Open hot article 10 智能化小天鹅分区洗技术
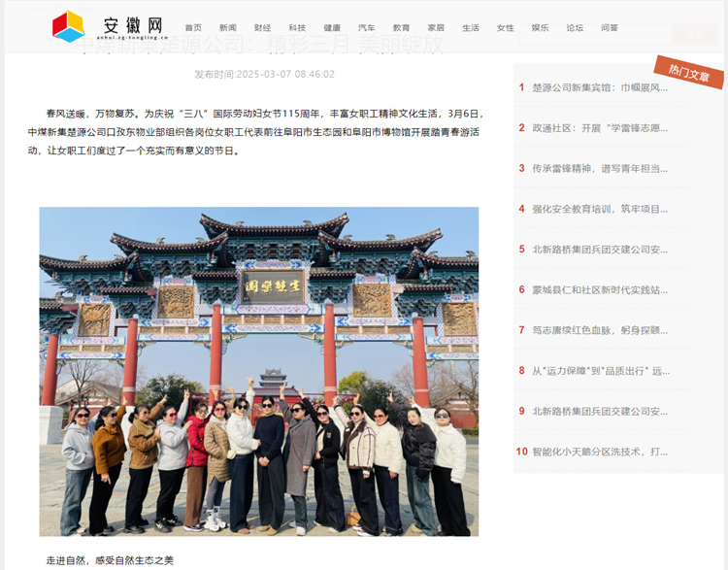This screenshot has width=728, height=570. click(600, 452)
